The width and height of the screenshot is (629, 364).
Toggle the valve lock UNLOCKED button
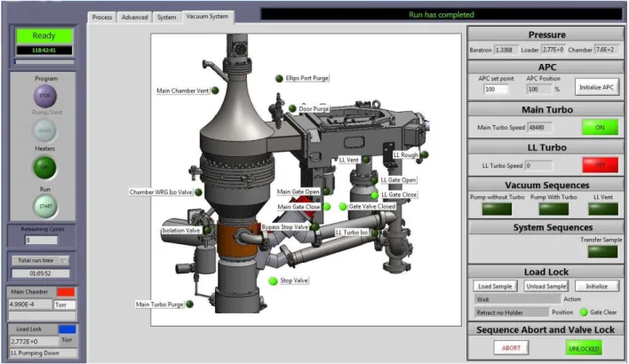tap(584, 348)
